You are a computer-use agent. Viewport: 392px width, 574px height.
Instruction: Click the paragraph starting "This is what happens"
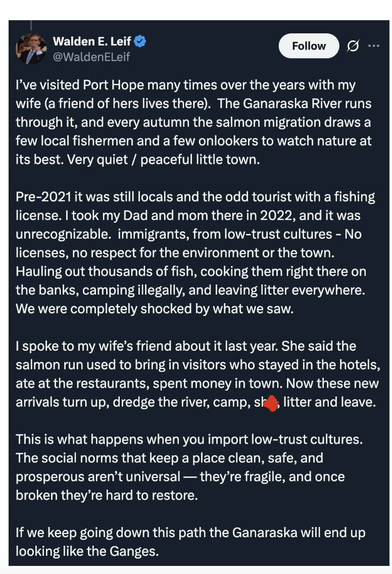[189, 467]
